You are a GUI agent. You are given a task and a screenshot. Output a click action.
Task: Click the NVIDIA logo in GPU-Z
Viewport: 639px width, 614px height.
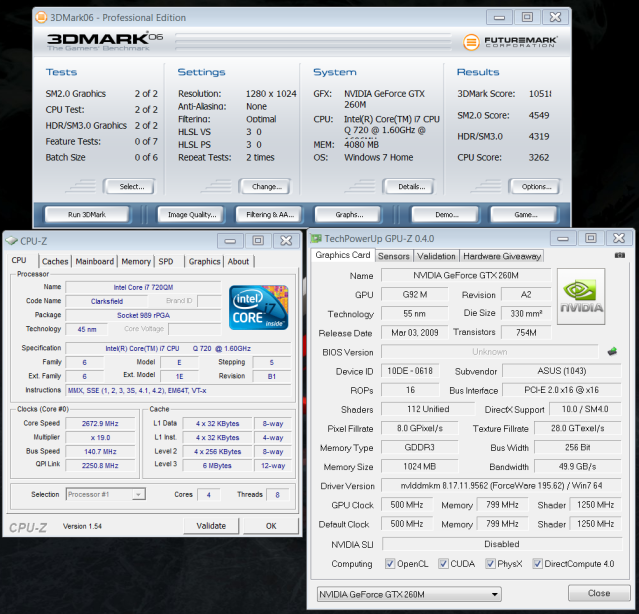click(x=581, y=296)
